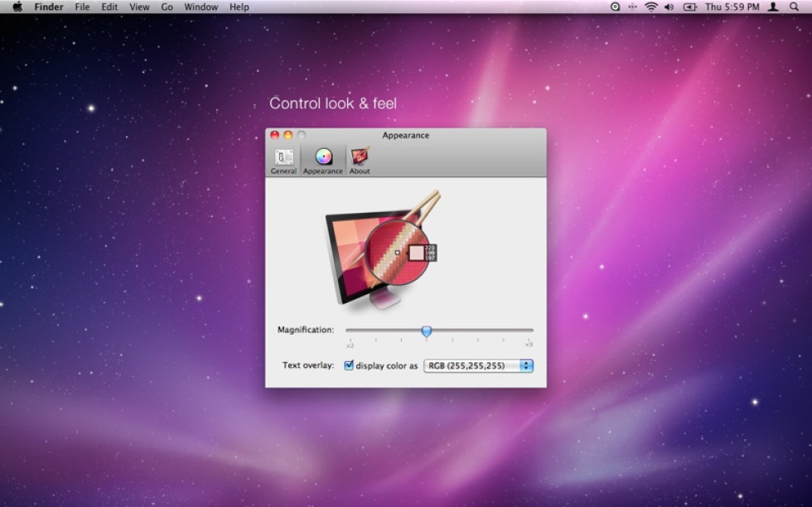Open the Window menu
The width and height of the screenshot is (812, 507).
201,7
